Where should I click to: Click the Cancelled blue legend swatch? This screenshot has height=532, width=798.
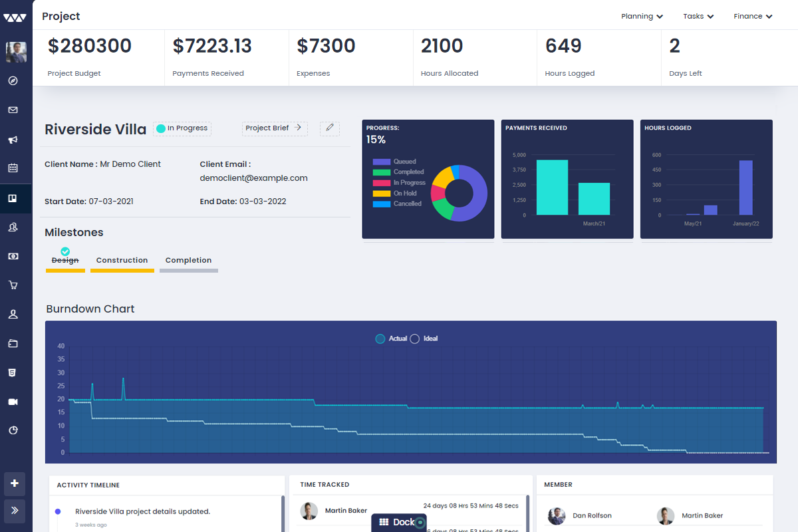tap(382, 204)
